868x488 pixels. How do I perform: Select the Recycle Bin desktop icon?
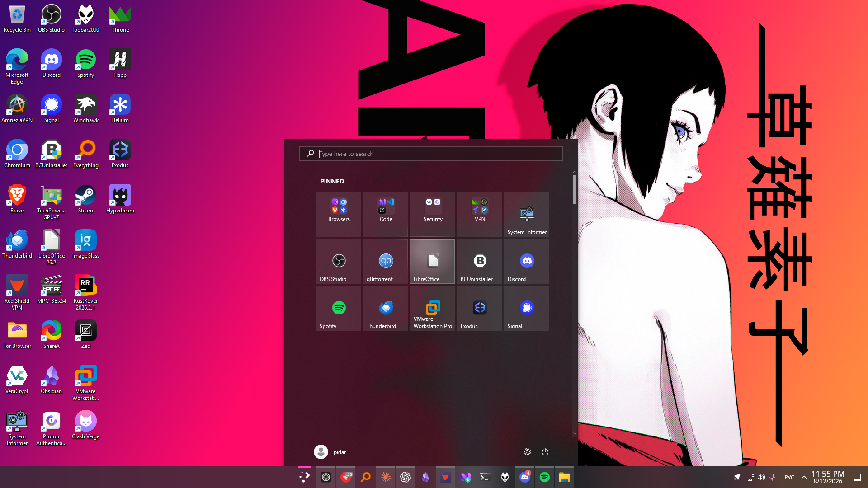click(17, 19)
